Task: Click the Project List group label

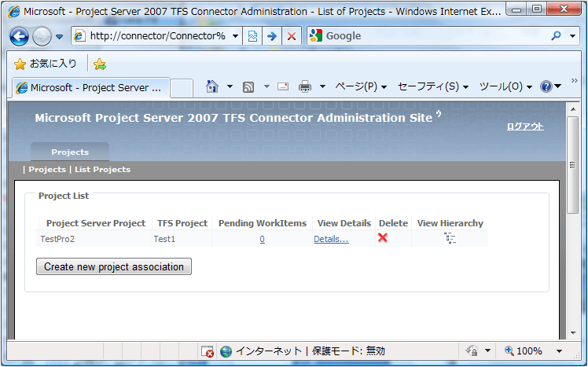Action: click(64, 196)
